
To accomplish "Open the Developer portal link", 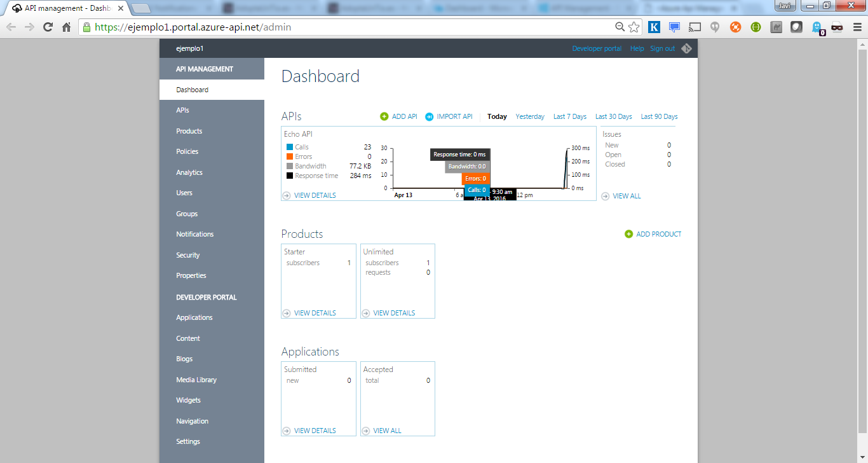I will (597, 48).
